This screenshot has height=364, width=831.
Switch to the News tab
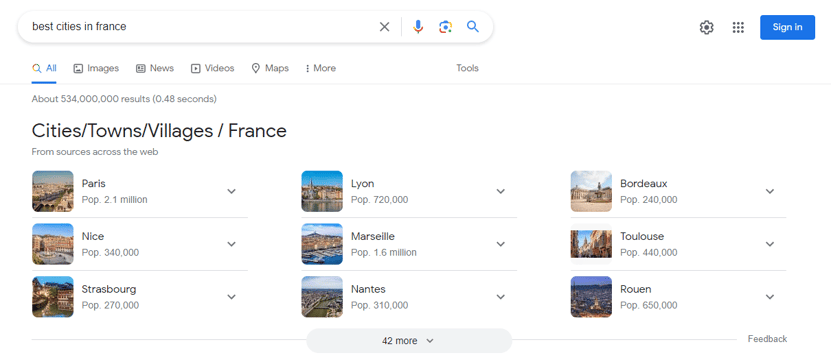[155, 68]
